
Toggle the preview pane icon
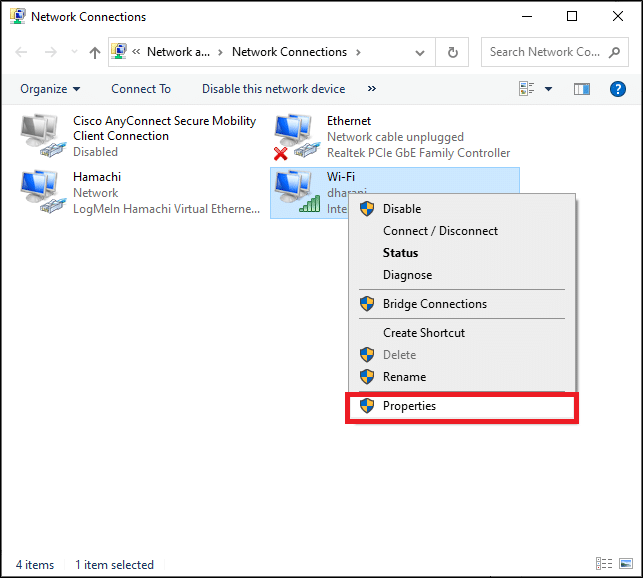coord(582,89)
